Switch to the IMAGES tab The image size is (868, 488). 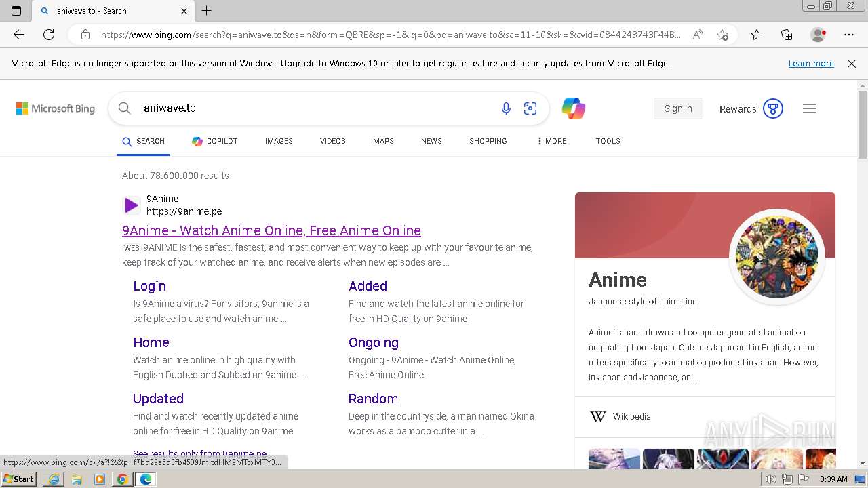tap(279, 141)
